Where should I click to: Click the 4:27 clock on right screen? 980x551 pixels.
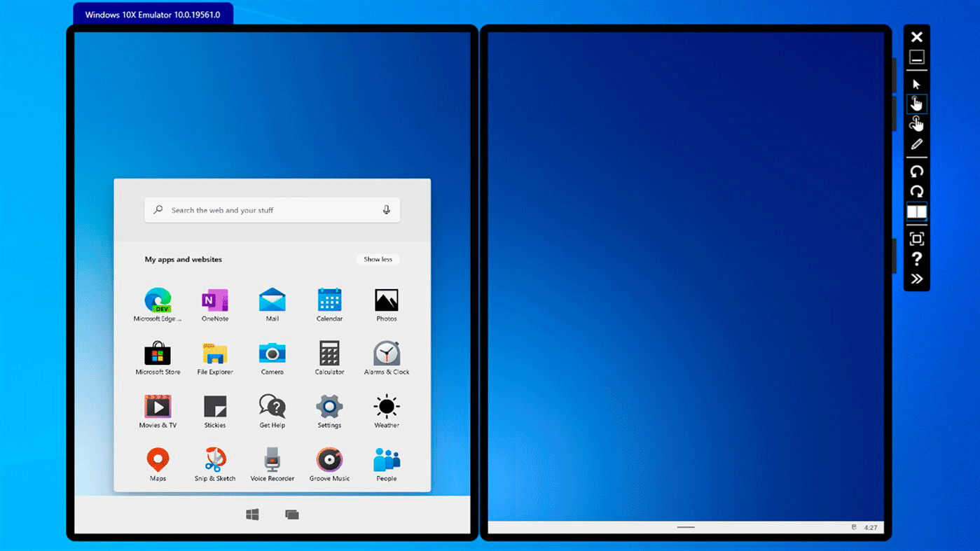coord(871,527)
